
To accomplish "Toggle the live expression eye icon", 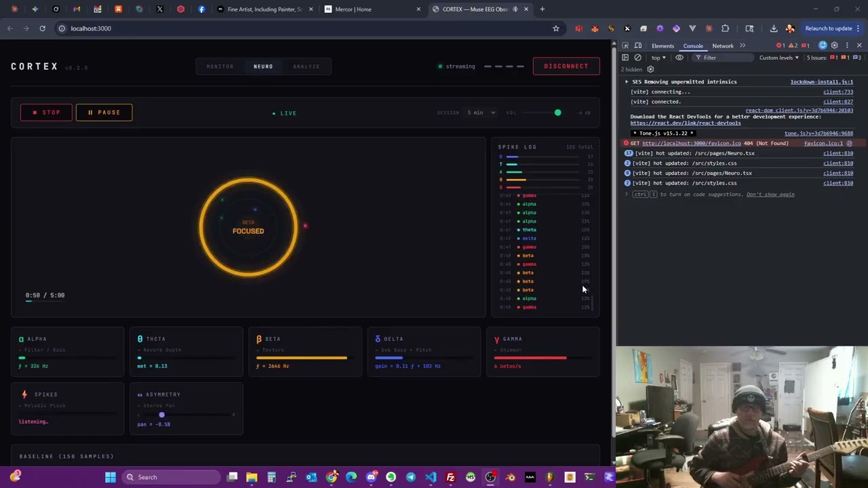I will 679,58.
